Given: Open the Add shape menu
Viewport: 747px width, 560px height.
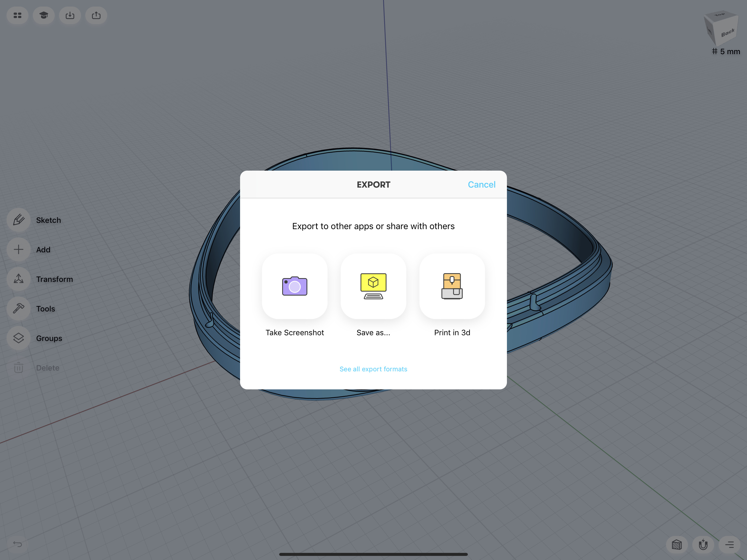Looking at the screenshot, I should 19,250.
